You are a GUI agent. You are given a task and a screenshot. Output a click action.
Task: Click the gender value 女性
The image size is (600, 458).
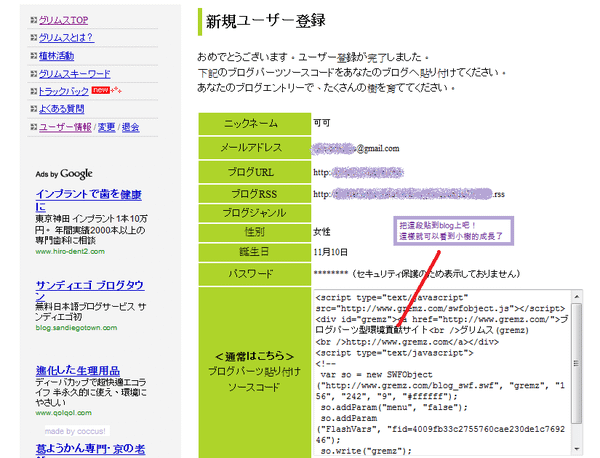pos(321,232)
